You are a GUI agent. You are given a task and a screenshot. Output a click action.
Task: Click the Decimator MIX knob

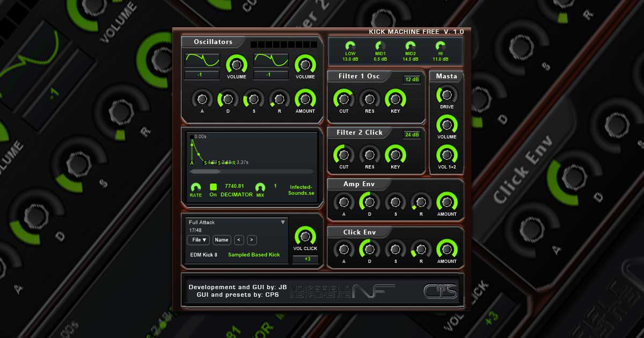[x=260, y=187]
